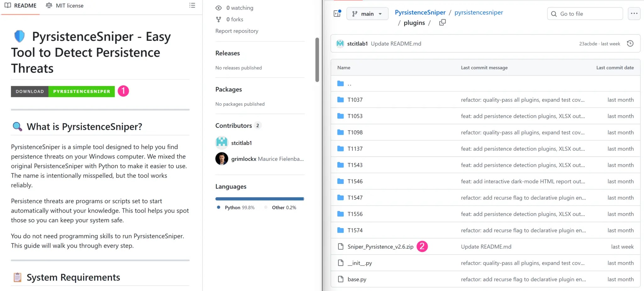Open contributor grimlockx profile name
This screenshot has width=644, height=291.
[244, 159]
